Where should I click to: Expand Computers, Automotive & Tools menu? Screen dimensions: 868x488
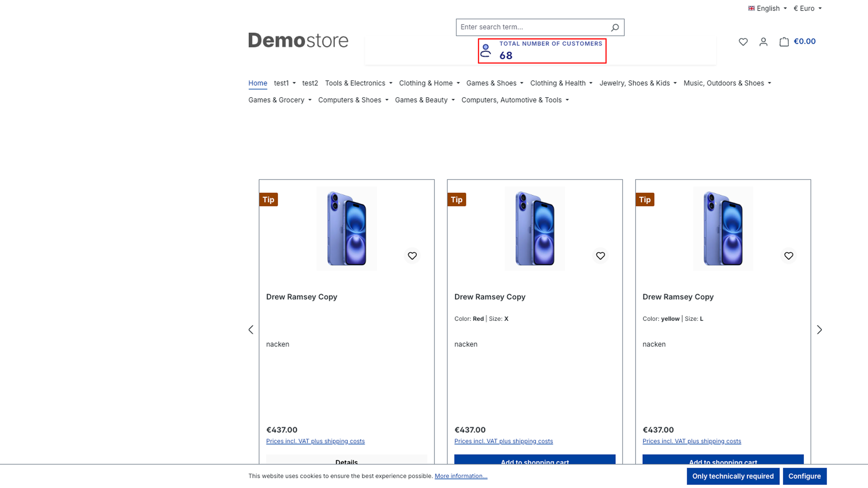tap(515, 100)
